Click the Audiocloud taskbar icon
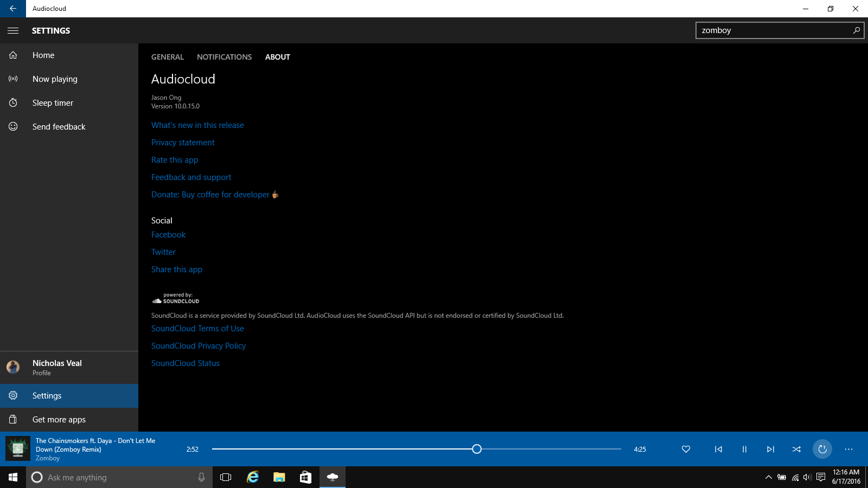868x488 pixels. point(333,477)
